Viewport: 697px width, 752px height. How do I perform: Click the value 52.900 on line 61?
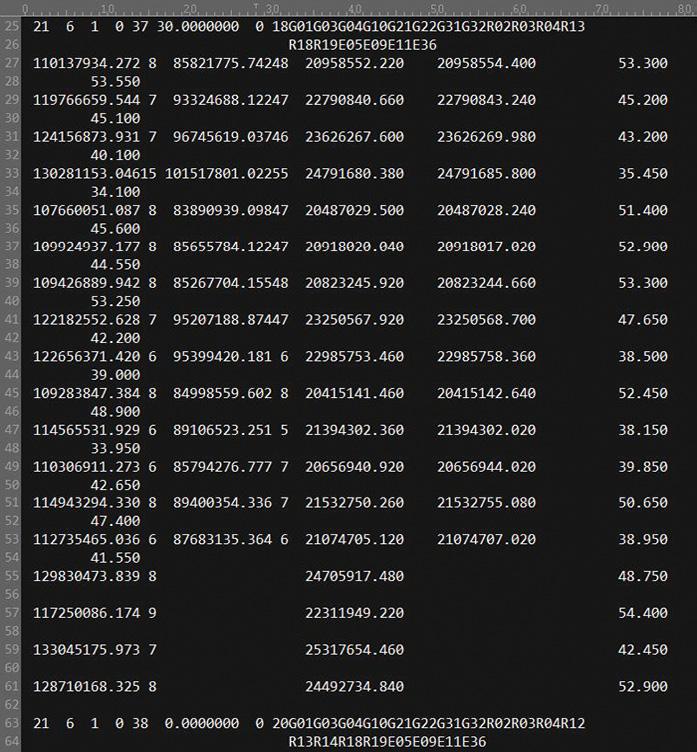click(x=643, y=687)
